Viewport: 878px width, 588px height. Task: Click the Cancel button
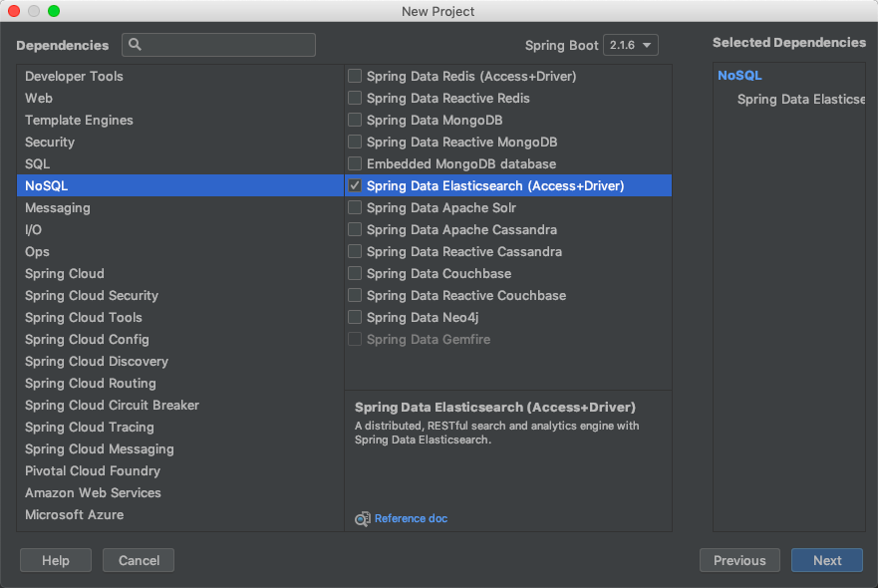coord(139,560)
